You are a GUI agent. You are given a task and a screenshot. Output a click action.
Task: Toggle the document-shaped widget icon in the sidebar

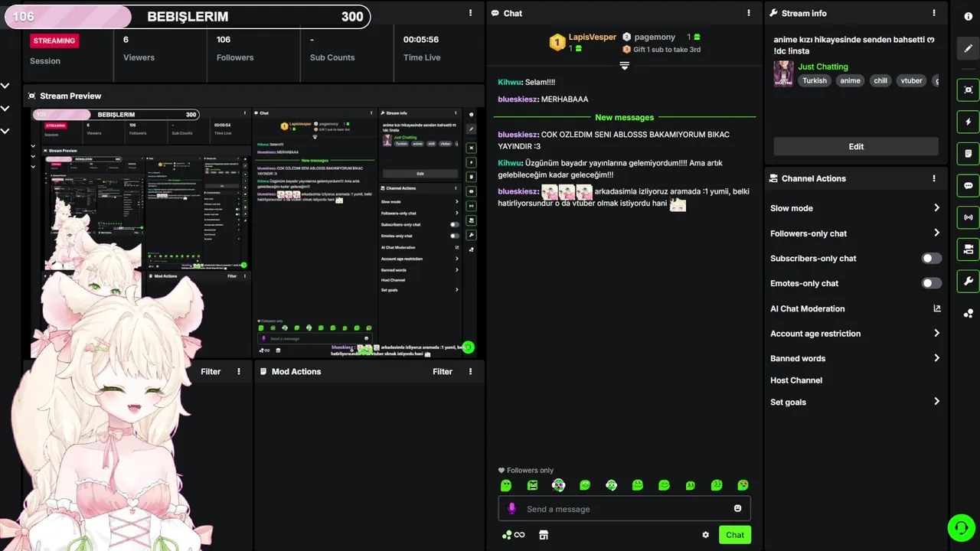coord(969,154)
